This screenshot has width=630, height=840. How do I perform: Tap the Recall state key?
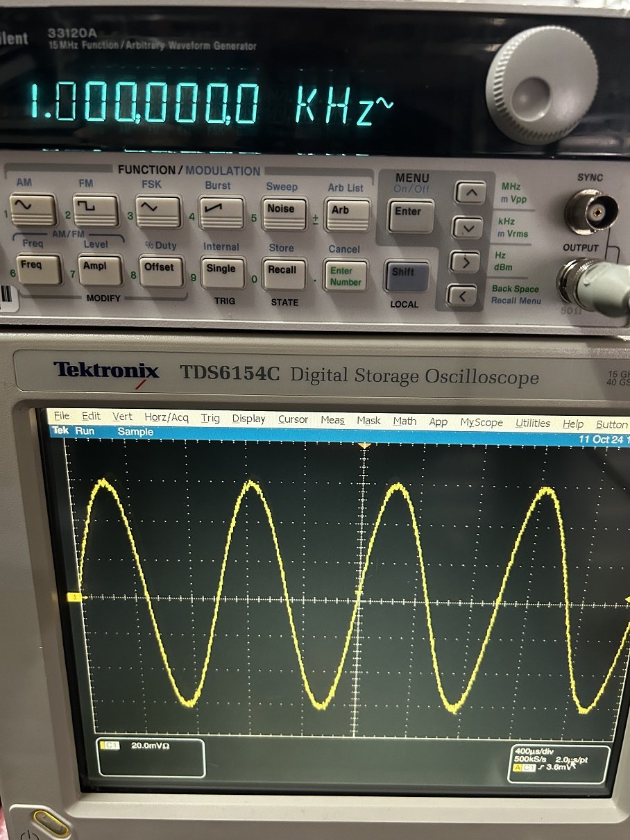284,273
